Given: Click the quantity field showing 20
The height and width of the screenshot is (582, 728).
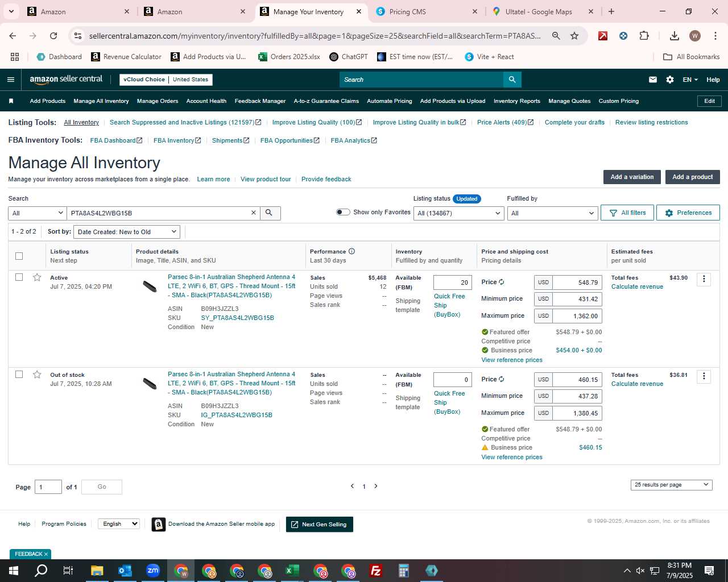Looking at the screenshot, I should (452, 282).
